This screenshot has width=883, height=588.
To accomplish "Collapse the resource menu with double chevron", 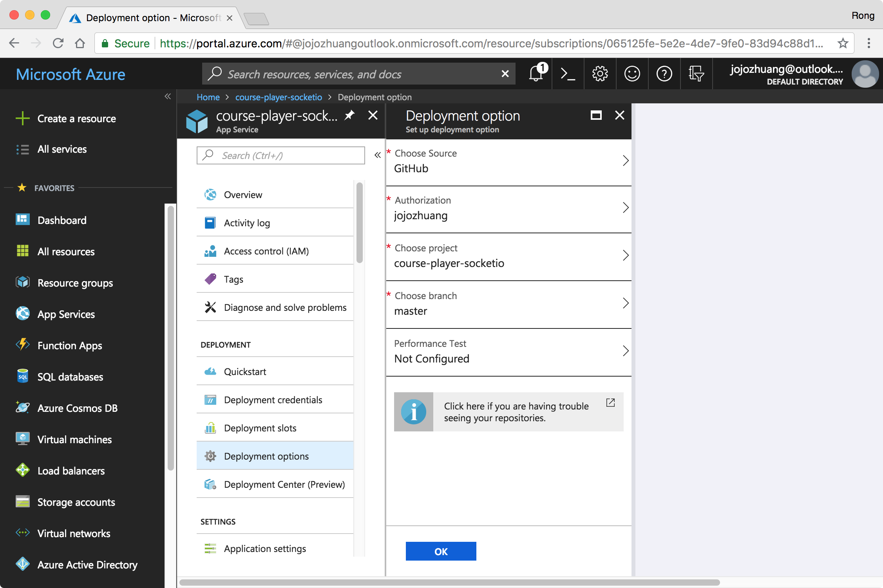I will click(377, 155).
